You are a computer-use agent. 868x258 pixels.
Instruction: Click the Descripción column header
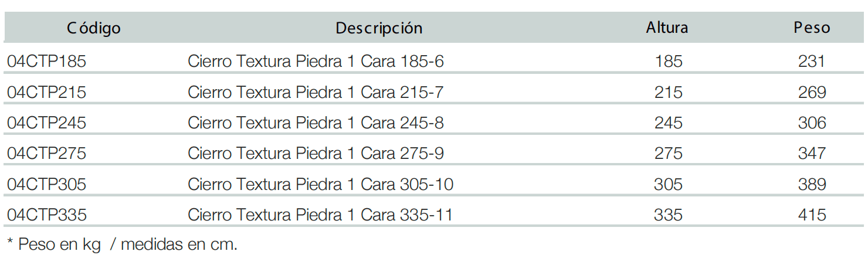[x=379, y=28]
